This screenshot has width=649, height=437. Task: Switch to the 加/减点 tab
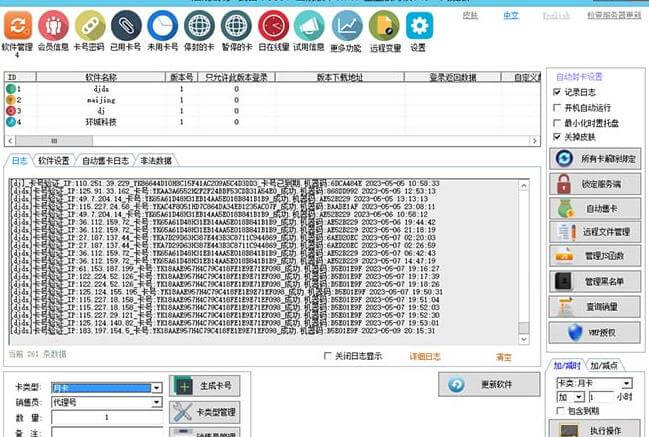click(x=603, y=365)
